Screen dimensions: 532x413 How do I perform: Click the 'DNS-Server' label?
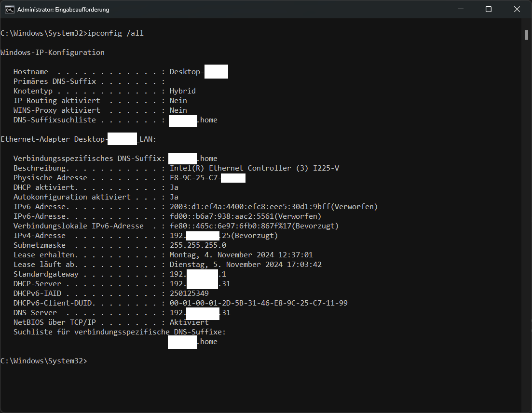pyautogui.click(x=35, y=313)
